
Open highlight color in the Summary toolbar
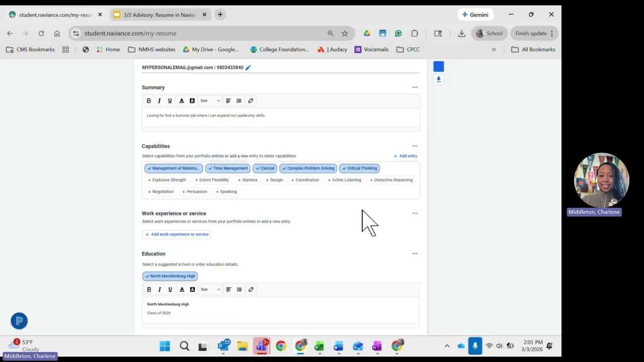point(192,101)
